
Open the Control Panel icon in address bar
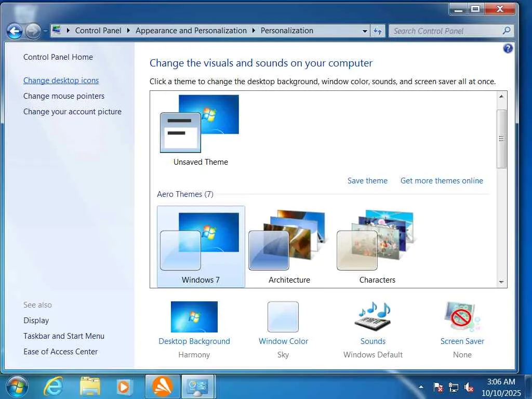click(x=57, y=30)
